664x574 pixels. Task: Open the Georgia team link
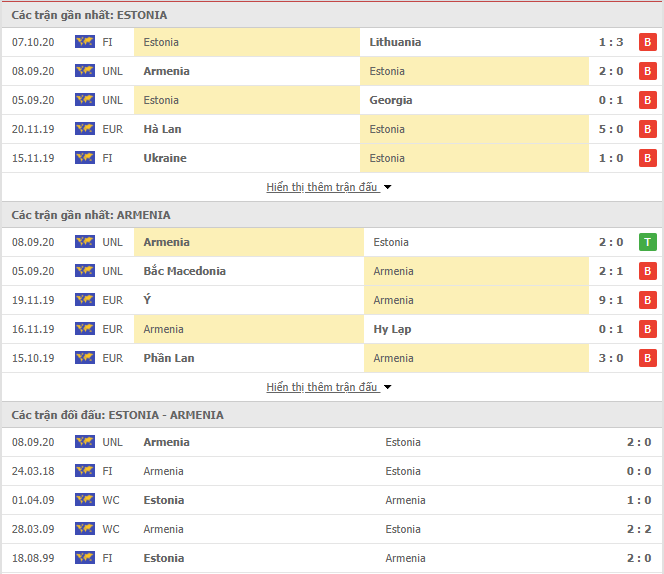390,100
